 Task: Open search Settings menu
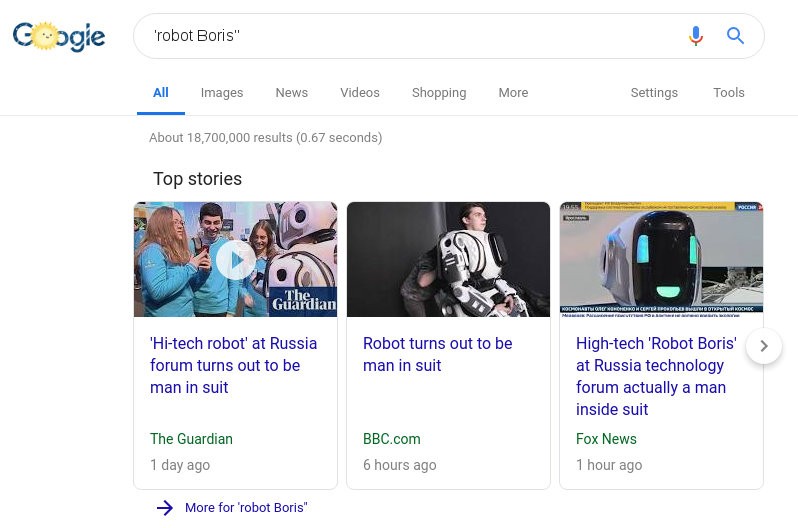coord(654,93)
